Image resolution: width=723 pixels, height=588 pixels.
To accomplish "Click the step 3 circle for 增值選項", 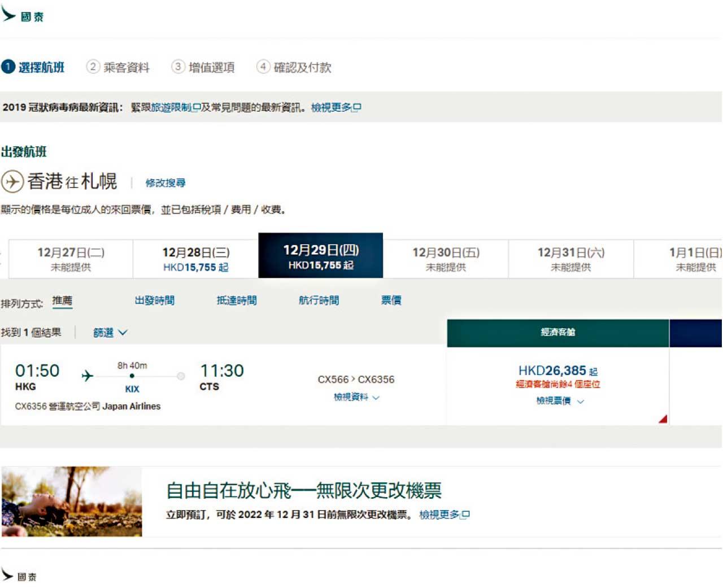I will (x=178, y=67).
